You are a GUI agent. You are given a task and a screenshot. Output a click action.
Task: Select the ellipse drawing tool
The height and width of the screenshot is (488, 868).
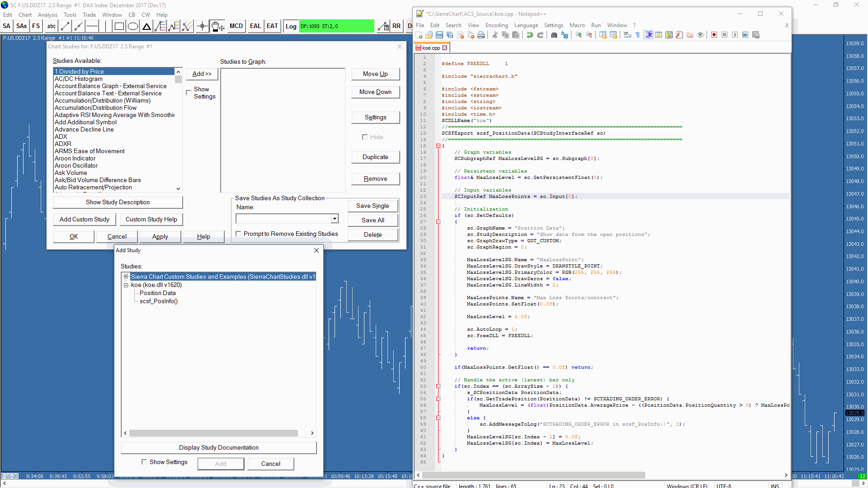pos(133,26)
